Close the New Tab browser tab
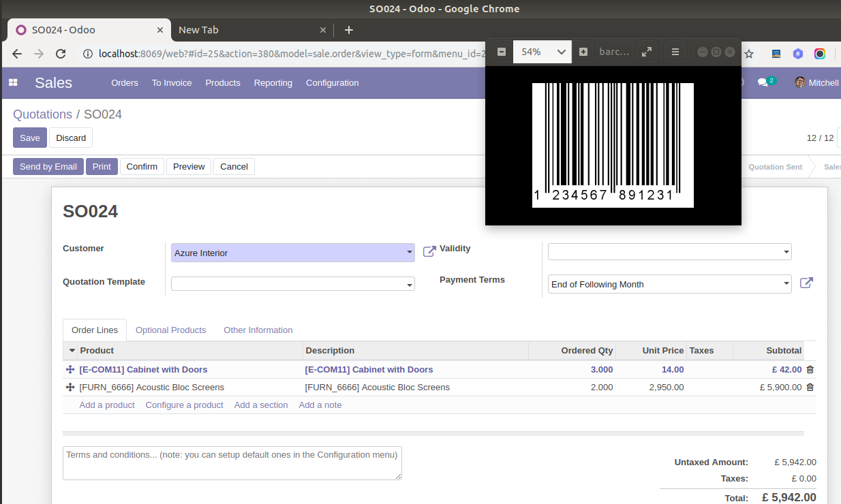841x504 pixels. click(324, 30)
